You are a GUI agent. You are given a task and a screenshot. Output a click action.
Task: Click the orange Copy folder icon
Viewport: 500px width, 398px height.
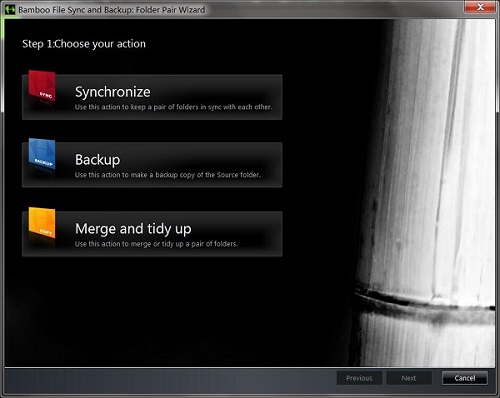tap(42, 223)
